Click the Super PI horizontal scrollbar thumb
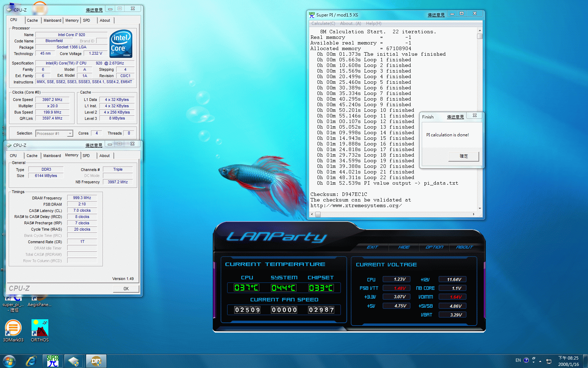The height and width of the screenshot is (368, 588). click(318, 214)
